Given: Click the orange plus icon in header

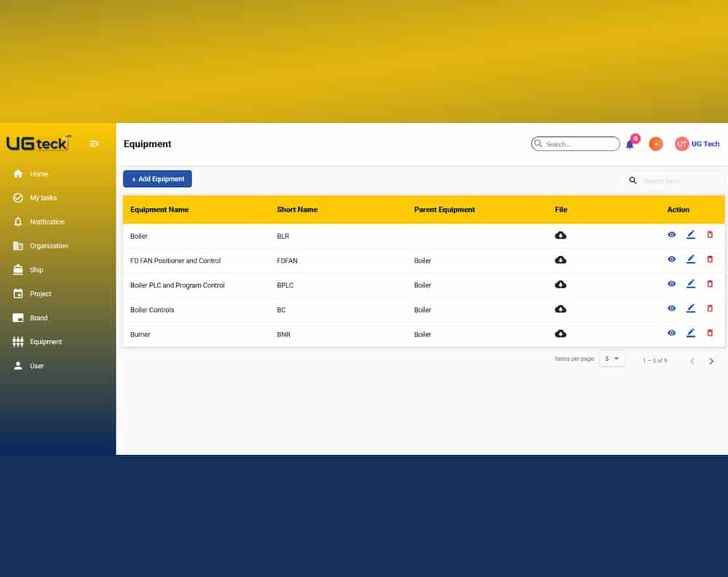Looking at the screenshot, I should click(x=656, y=144).
